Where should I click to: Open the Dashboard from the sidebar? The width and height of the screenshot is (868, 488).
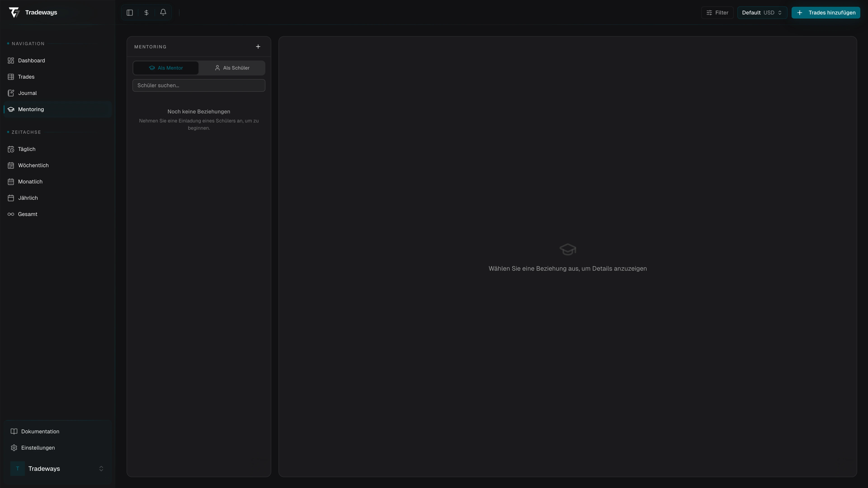coord(31,60)
